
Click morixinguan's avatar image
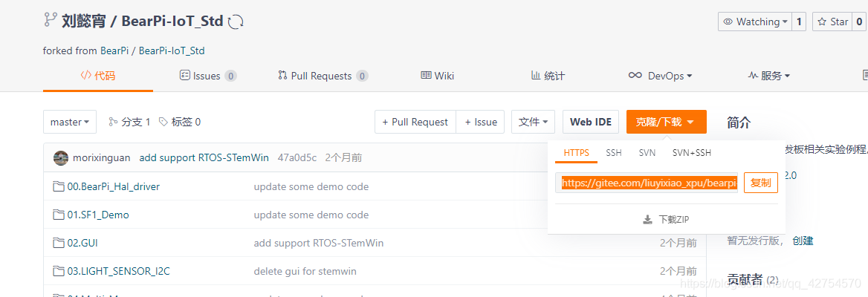[x=61, y=157]
